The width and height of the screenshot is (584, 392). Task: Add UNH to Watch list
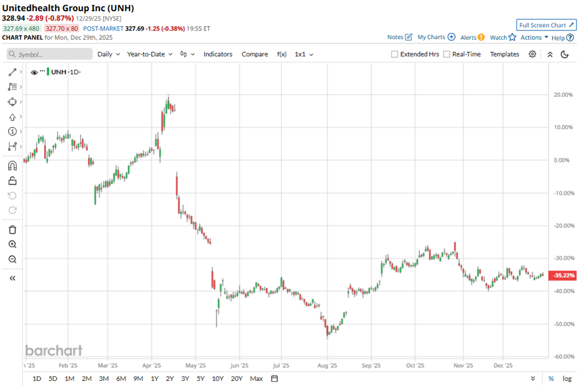[x=503, y=37]
